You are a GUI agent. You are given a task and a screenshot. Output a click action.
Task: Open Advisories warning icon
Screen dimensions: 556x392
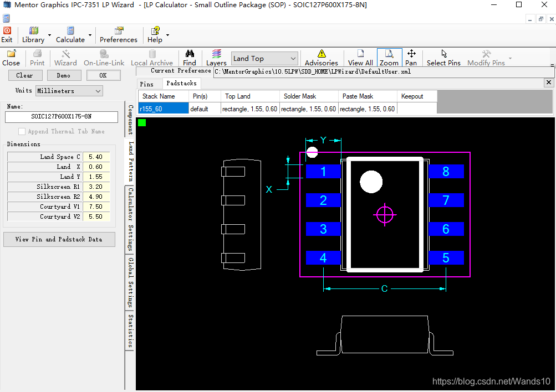[x=322, y=58]
